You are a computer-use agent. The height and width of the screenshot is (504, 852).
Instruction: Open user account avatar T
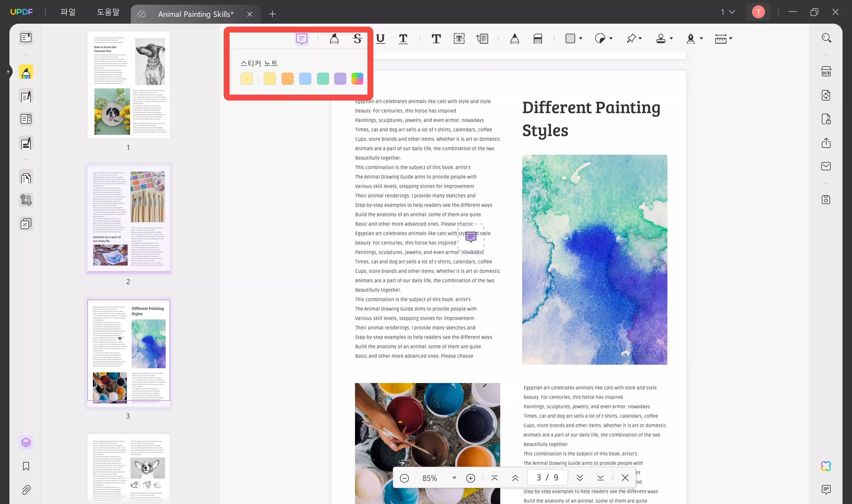pyautogui.click(x=758, y=12)
